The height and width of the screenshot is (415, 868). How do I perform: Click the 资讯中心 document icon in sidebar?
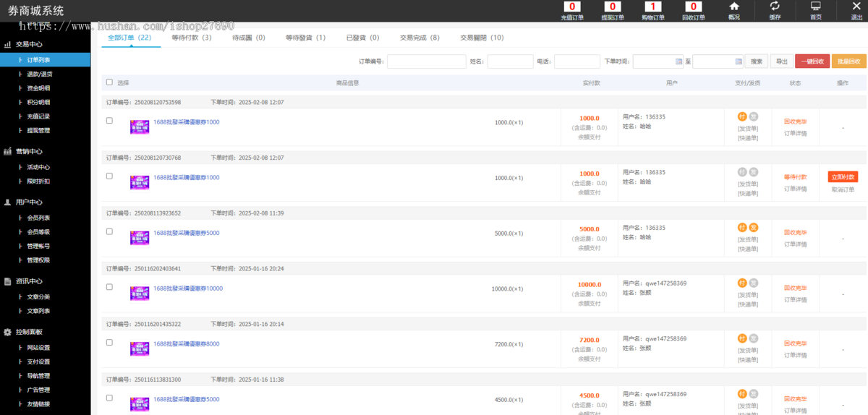(x=7, y=281)
